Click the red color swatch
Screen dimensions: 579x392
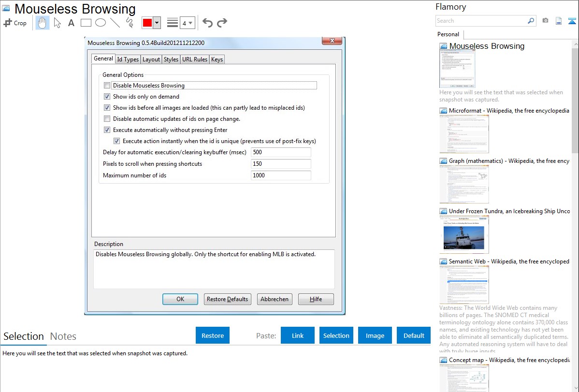[x=147, y=23]
